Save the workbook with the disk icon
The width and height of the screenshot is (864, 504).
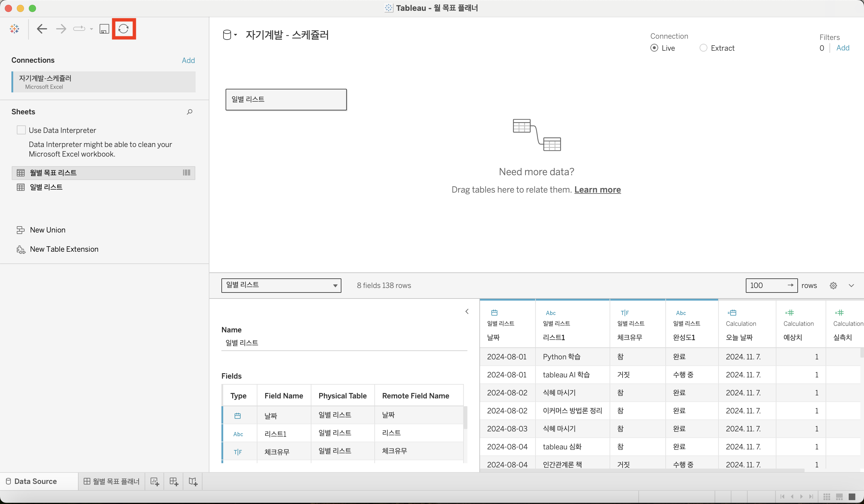[104, 29]
